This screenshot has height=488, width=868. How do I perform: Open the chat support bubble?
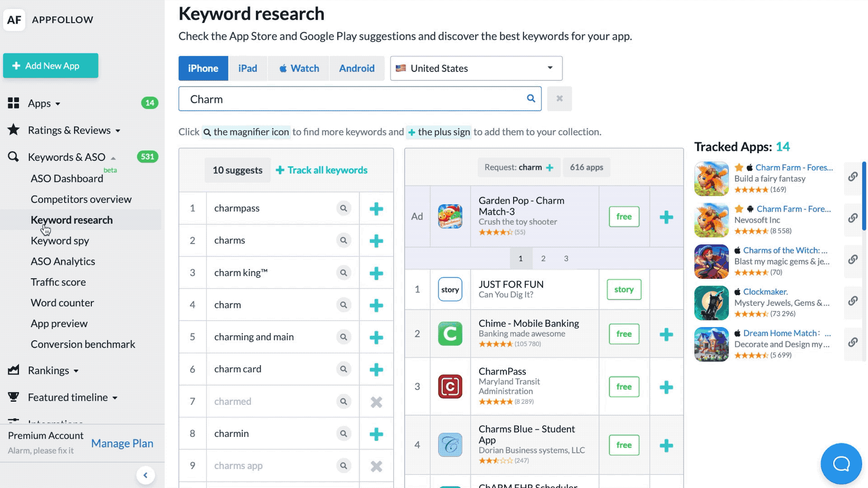pyautogui.click(x=841, y=464)
